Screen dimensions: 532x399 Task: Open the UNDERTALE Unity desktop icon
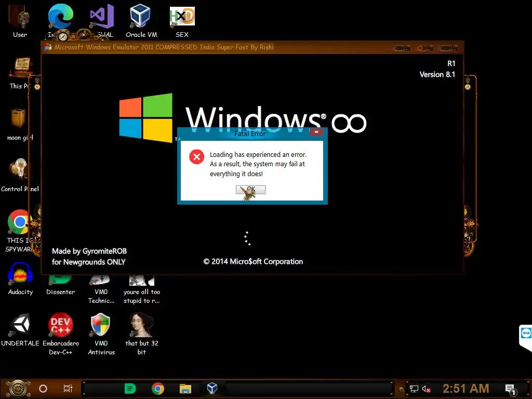20,330
